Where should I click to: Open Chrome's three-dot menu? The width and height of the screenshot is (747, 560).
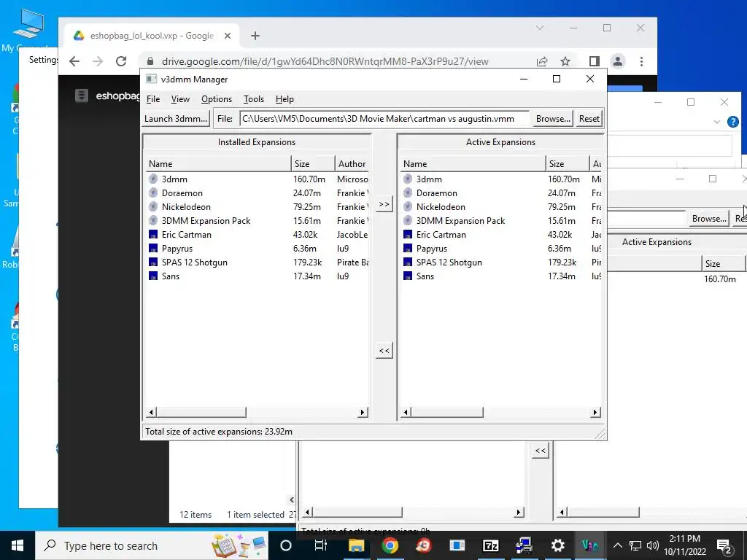[641, 61]
